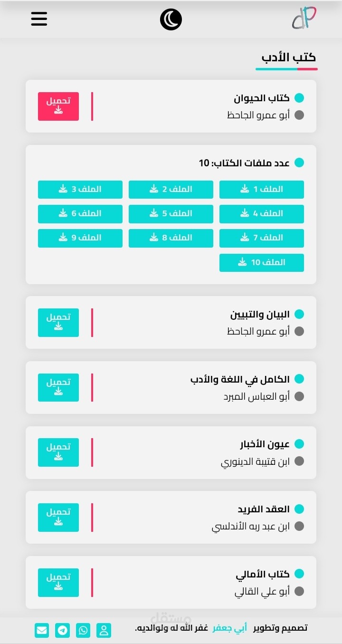
Task: Download الملف 8
Action: point(171,238)
